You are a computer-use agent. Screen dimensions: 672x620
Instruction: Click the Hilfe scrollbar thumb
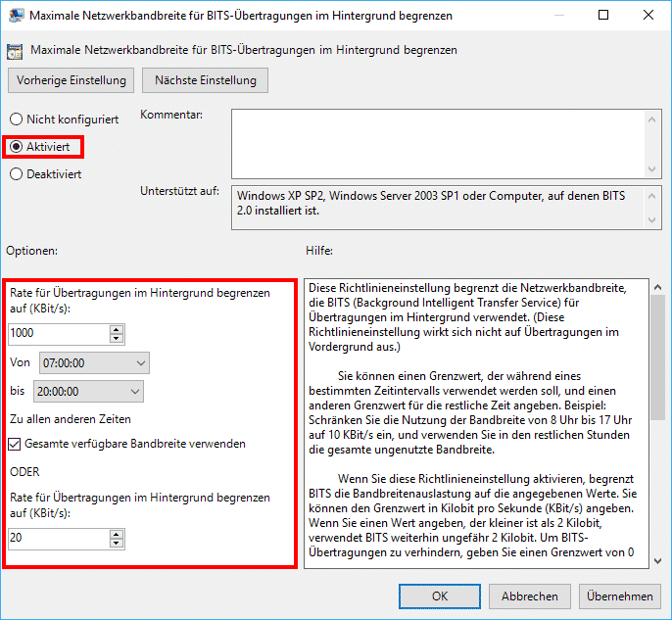[x=657, y=357]
